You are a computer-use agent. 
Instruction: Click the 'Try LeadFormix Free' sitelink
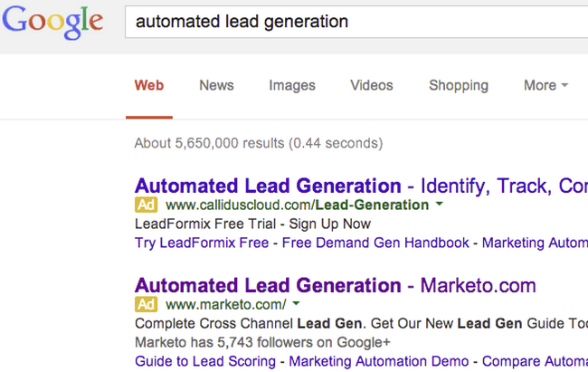click(x=202, y=243)
